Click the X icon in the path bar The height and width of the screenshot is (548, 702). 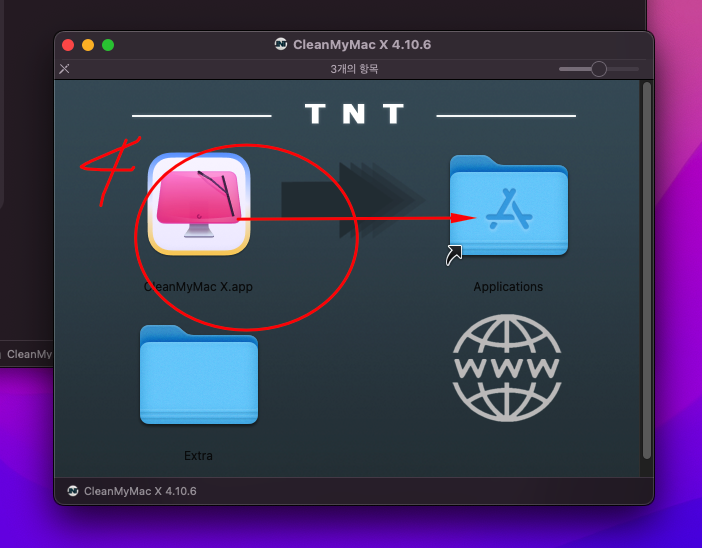click(x=64, y=69)
